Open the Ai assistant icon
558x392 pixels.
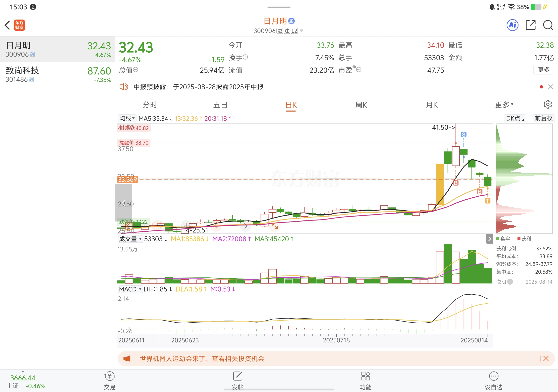pyautogui.click(x=513, y=25)
